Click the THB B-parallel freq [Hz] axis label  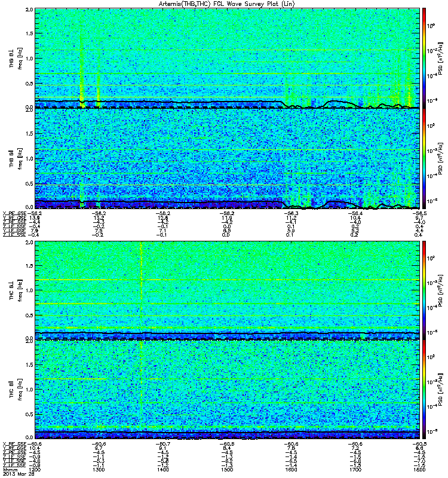(x=20, y=158)
